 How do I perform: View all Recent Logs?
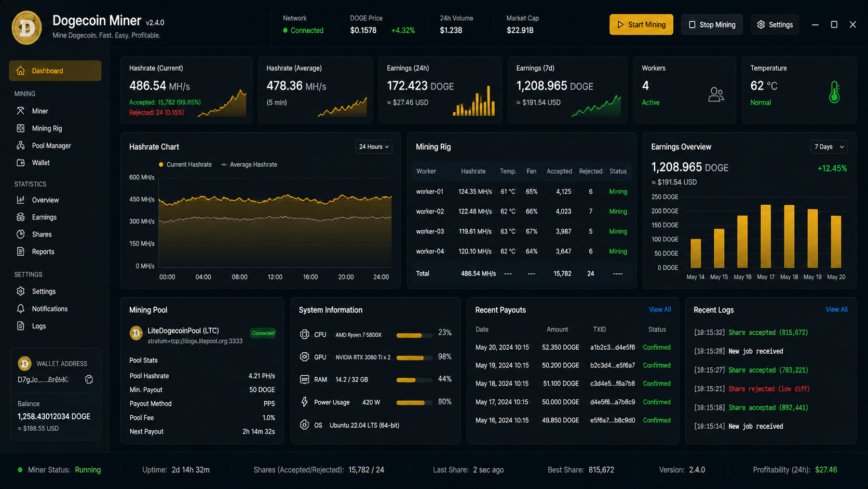pos(836,310)
